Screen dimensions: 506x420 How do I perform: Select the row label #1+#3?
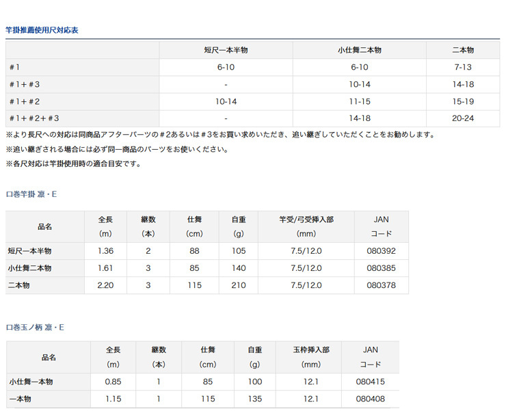(x=25, y=85)
